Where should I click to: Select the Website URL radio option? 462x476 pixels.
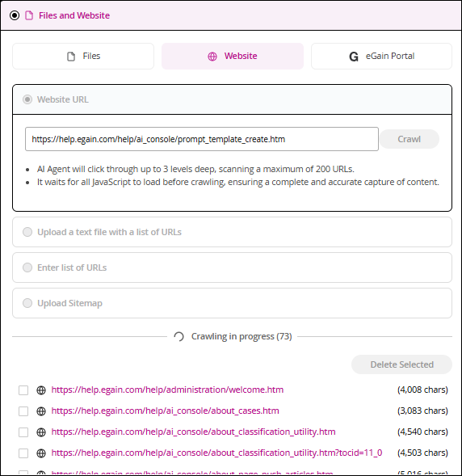pyautogui.click(x=27, y=99)
